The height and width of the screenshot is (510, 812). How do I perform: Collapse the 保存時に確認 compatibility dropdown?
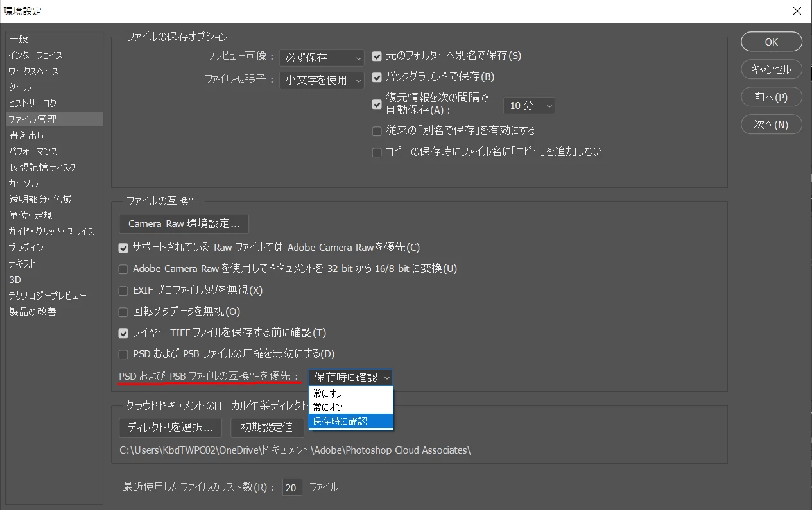click(x=350, y=377)
